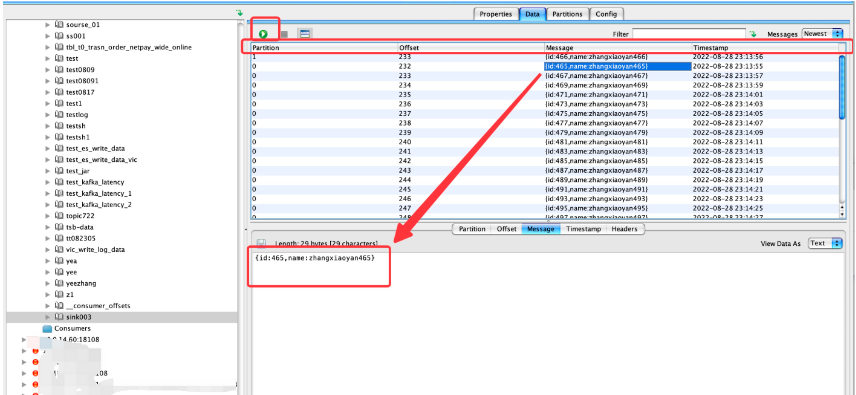
Task: Select the Offset tab in detail panel
Action: tap(506, 229)
